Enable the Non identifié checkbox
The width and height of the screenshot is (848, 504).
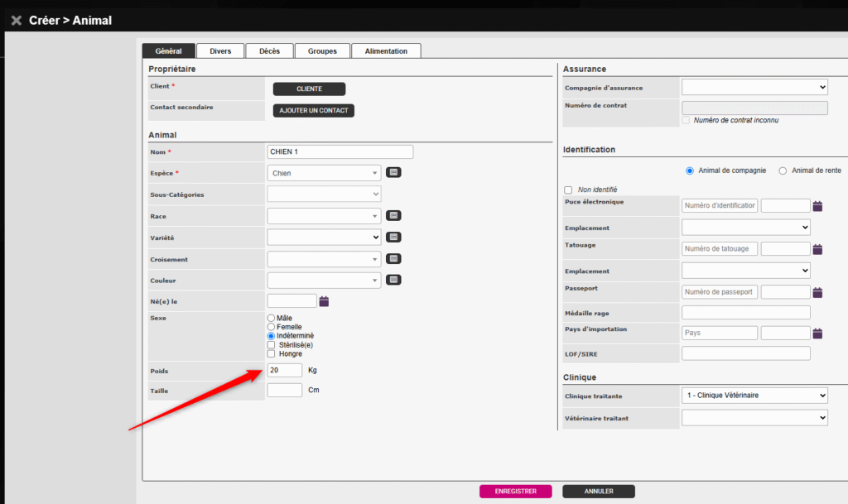(x=568, y=190)
